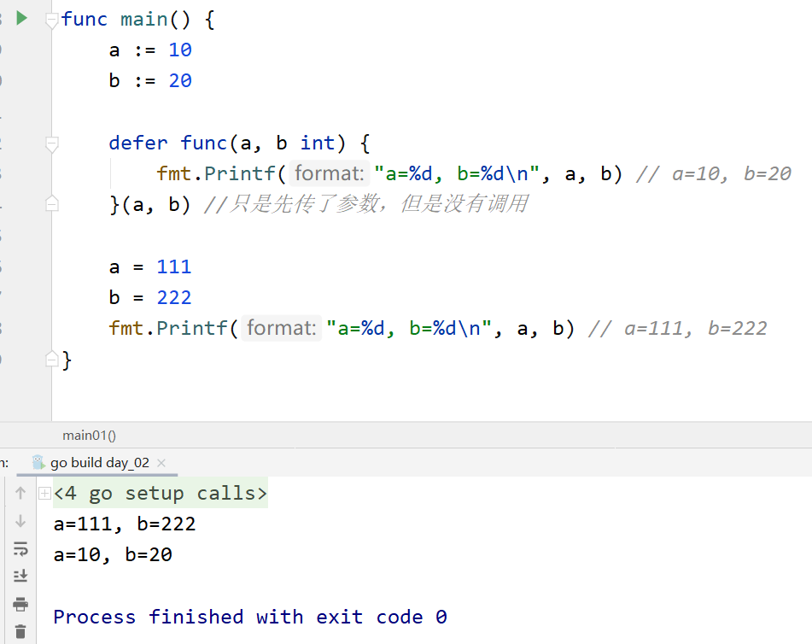The image size is (812, 644).
Task: Click the down arrow in console toolbar
Action: click(20, 521)
